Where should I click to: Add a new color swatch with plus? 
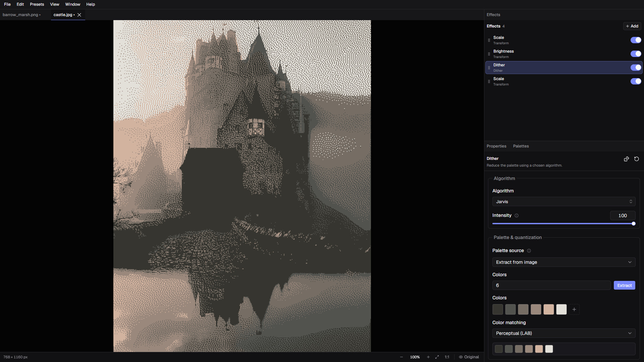574,309
